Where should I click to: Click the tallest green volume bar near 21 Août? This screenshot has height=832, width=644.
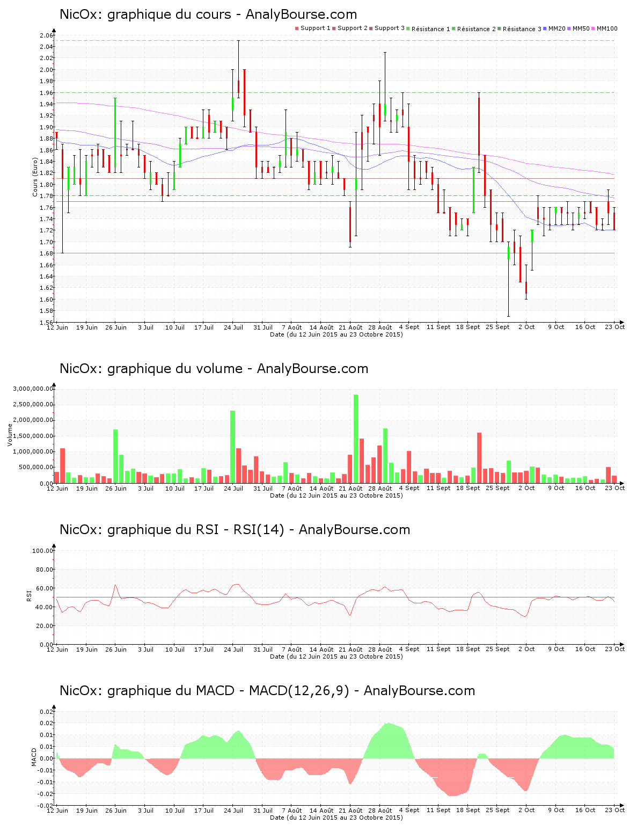coord(356,439)
